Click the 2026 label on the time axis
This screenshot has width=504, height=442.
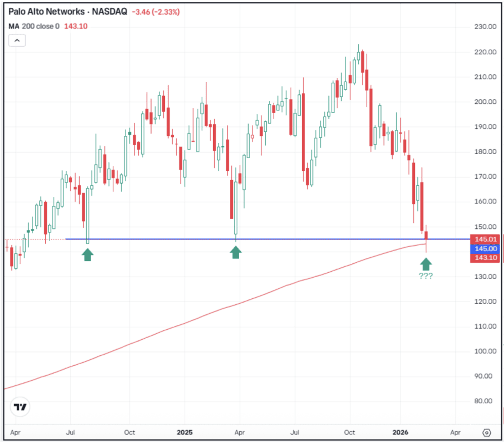tap(400, 432)
